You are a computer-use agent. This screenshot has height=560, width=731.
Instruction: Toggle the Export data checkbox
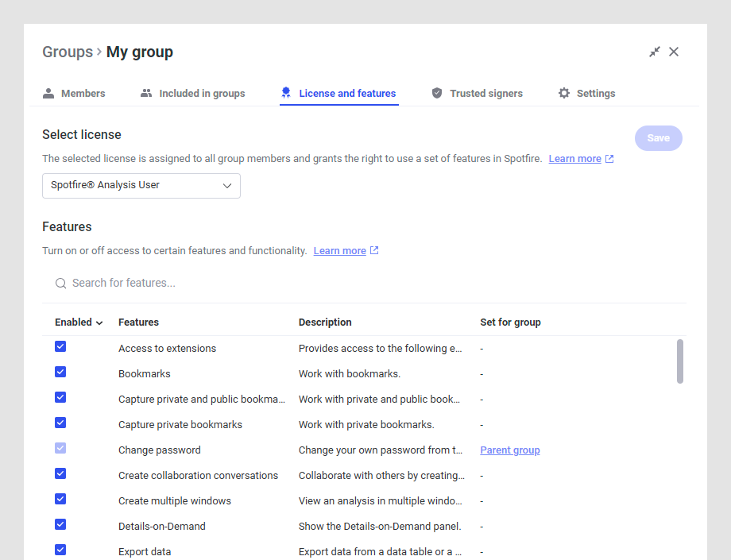pyautogui.click(x=60, y=550)
